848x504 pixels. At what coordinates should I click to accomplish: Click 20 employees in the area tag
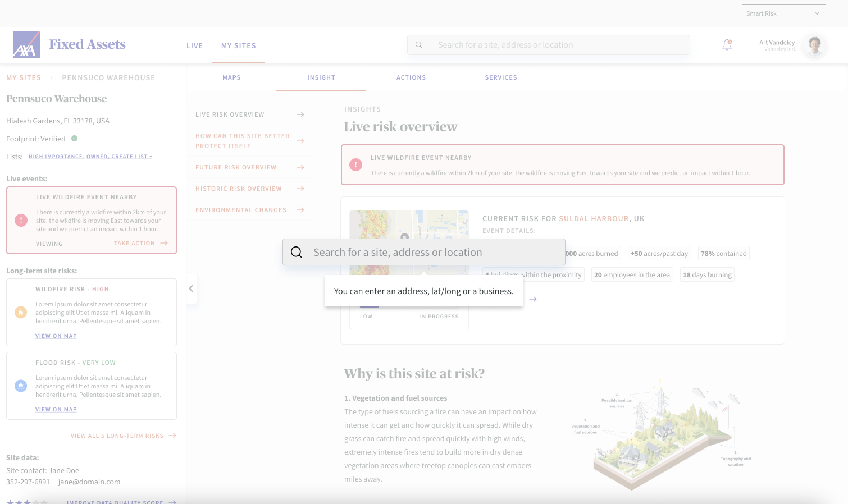click(x=632, y=275)
